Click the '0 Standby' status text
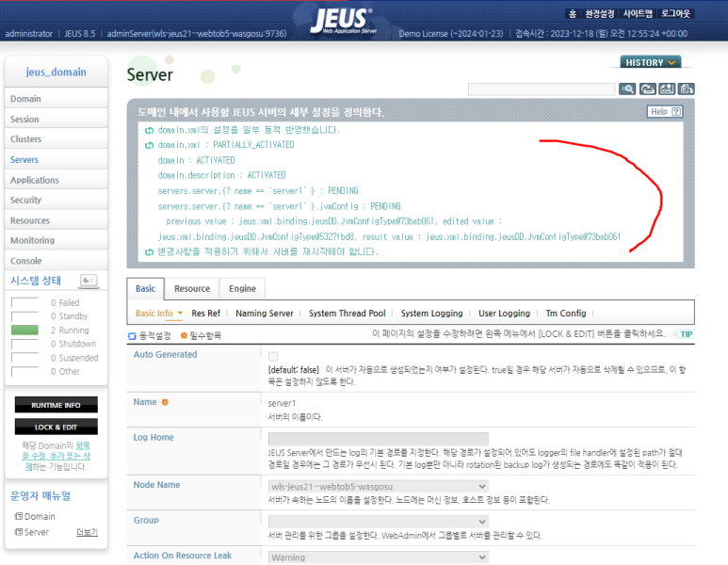 (69, 316)
